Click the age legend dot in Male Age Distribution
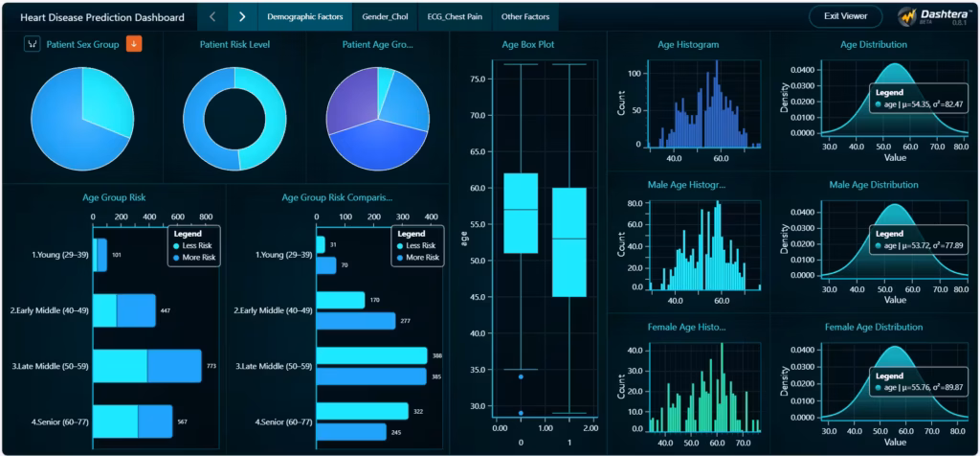This screenshot has width=980, height=456. coord(878,245)
